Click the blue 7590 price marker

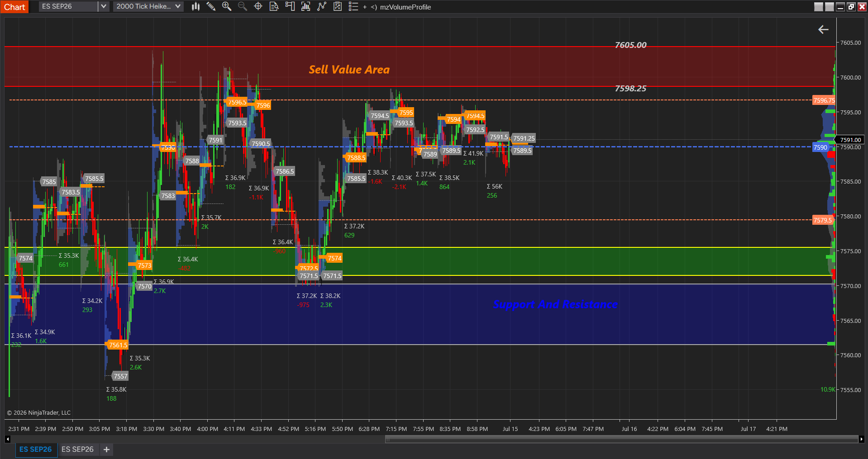[820, 147]
